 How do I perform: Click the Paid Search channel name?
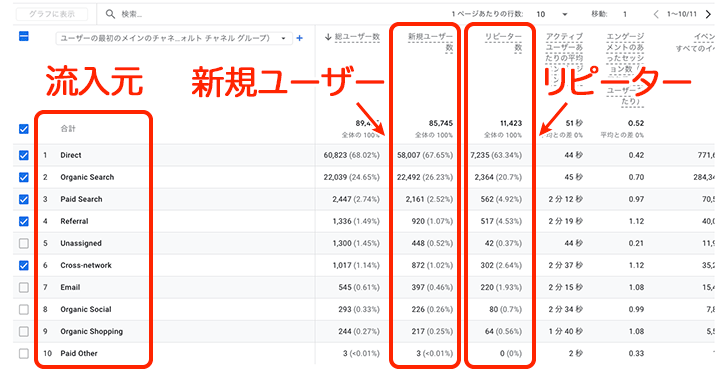(81, 199)
